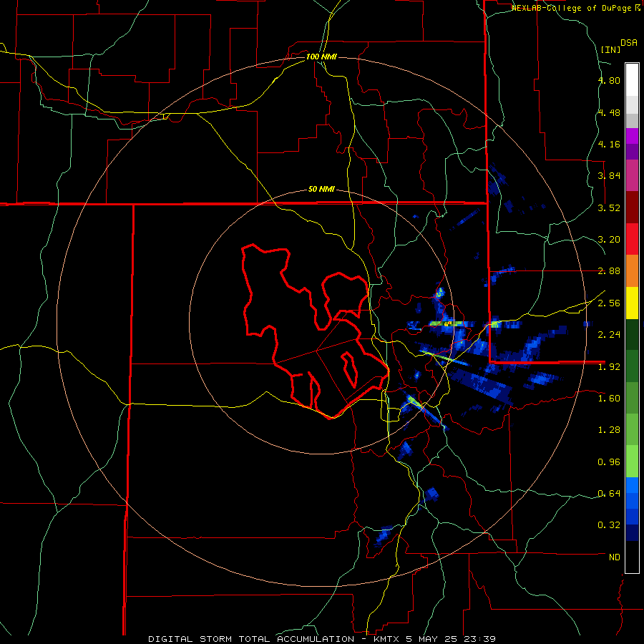Pick the navy swatch beside 0.32
The width and height of the screenshot is (644, 644).
[632, 533]
